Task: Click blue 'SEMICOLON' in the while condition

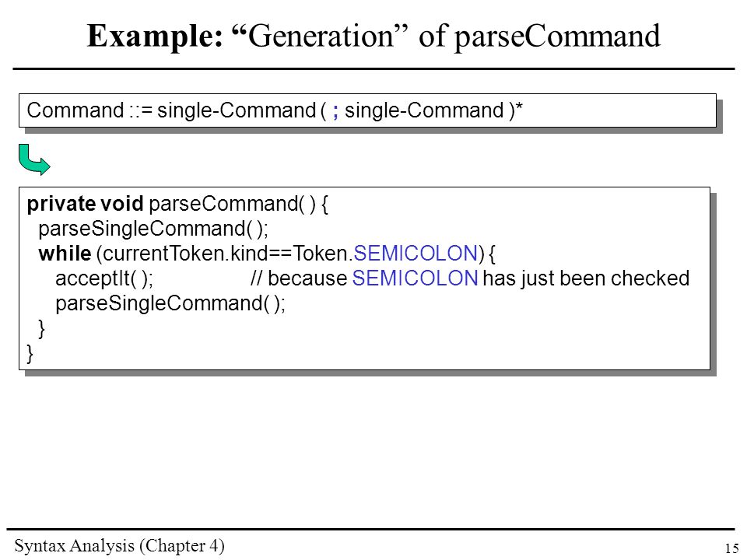Action: [x=416, y=254]
